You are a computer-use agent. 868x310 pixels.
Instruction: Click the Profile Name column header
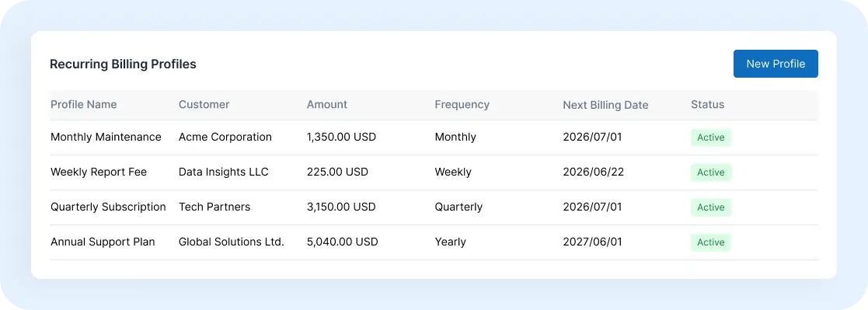[84, 105]
